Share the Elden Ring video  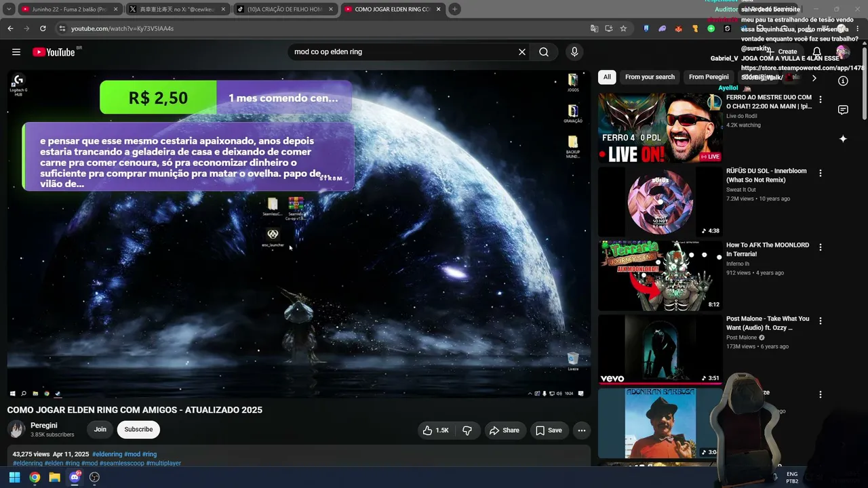click(505, 430)
